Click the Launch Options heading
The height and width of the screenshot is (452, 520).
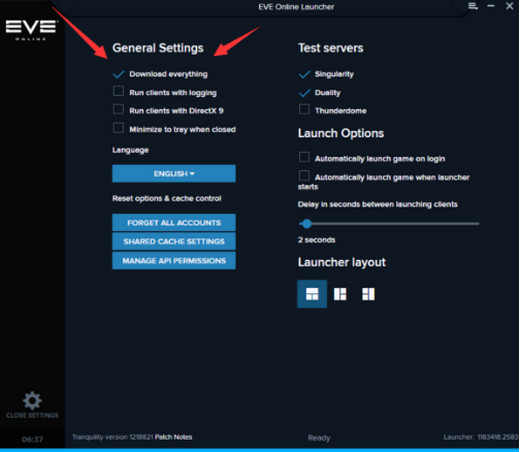(341, 133)
